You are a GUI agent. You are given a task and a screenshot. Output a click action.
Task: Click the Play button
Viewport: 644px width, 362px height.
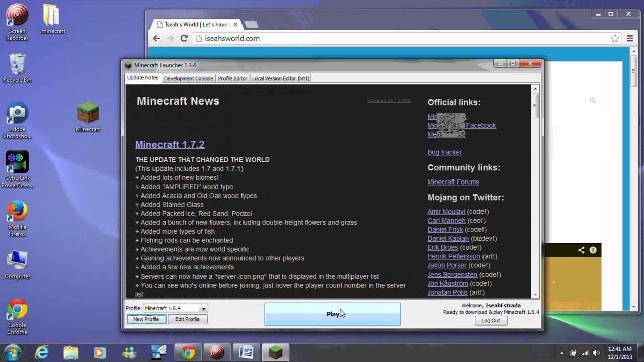point(333,314)
